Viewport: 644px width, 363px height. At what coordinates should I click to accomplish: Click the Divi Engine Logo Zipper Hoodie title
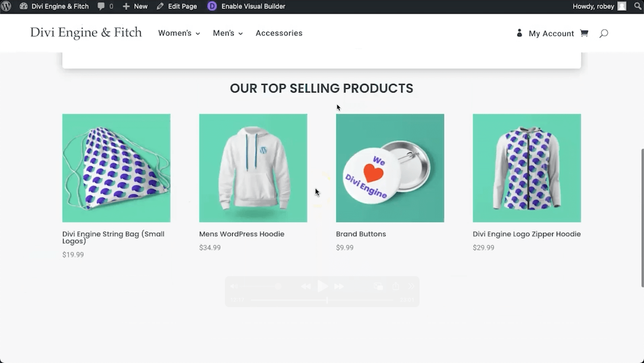(x=526, y=234)
